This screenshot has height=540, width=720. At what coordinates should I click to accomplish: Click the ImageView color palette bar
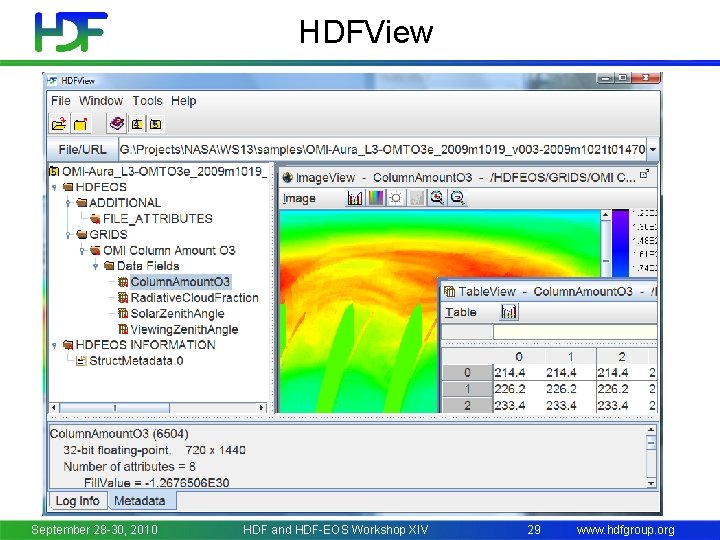click(x=620, y=243)
